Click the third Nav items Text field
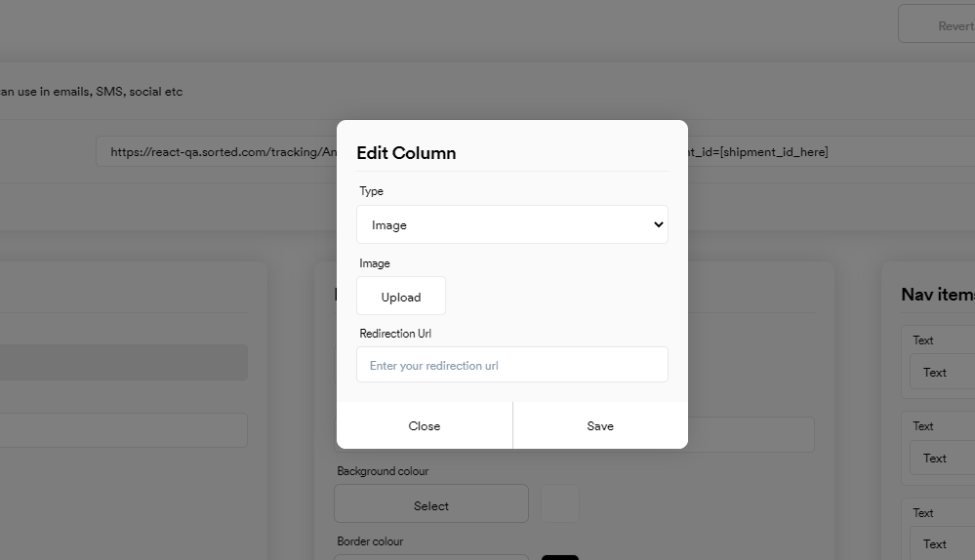The width and height of the screenshot is (975, 560). 942,543
